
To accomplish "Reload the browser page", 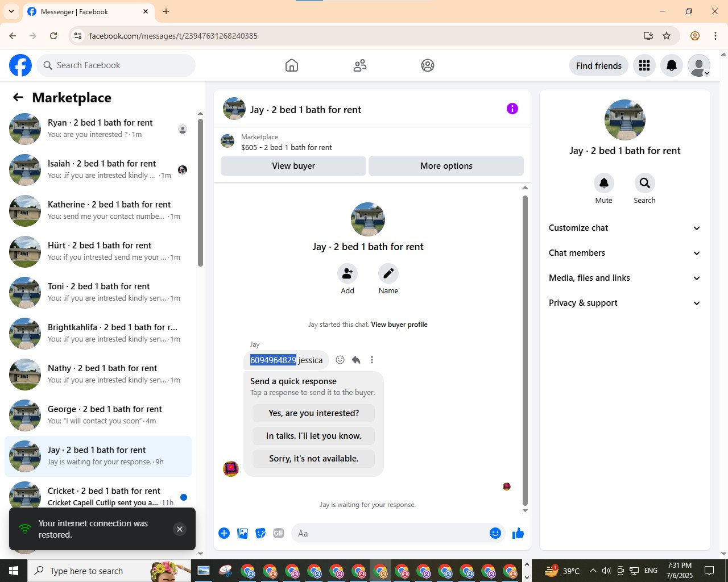I will click(x=53, y=36).
